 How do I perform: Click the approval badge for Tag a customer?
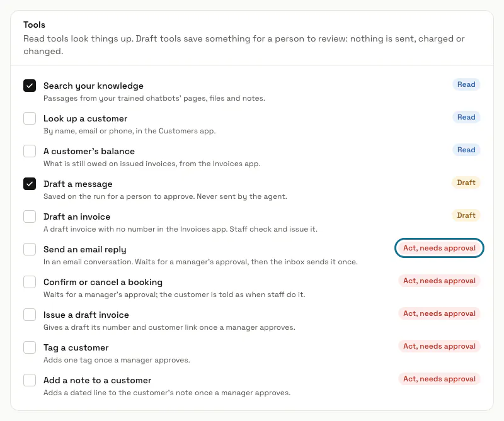click(439, 347)
